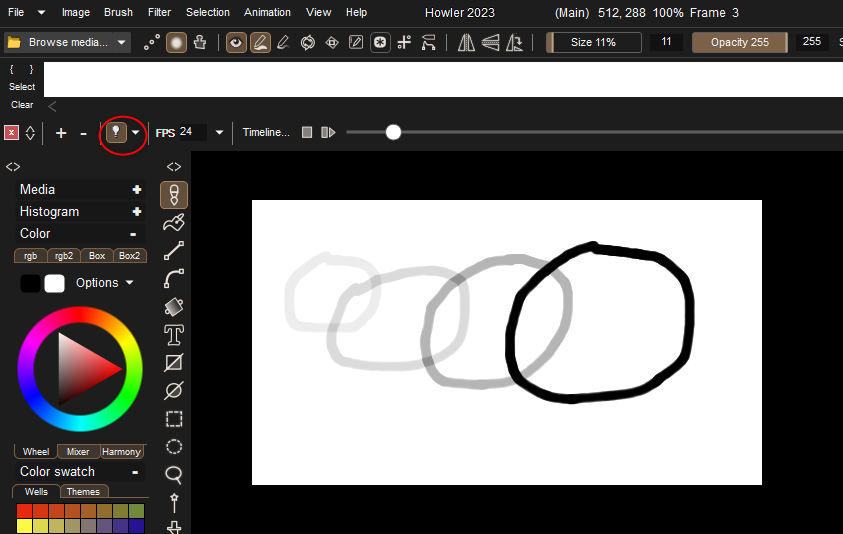The height and width of the screenshot is (534, 843).
Task: Open the Animation menu
Action: coord(267,12)
